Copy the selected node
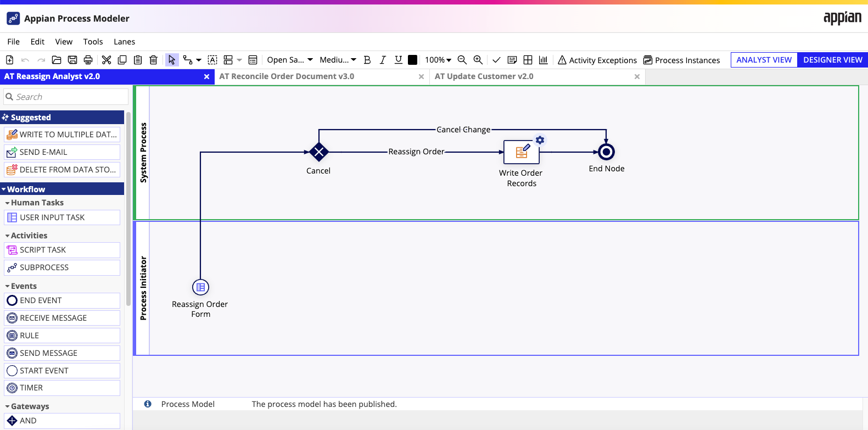 click(122, 60)
